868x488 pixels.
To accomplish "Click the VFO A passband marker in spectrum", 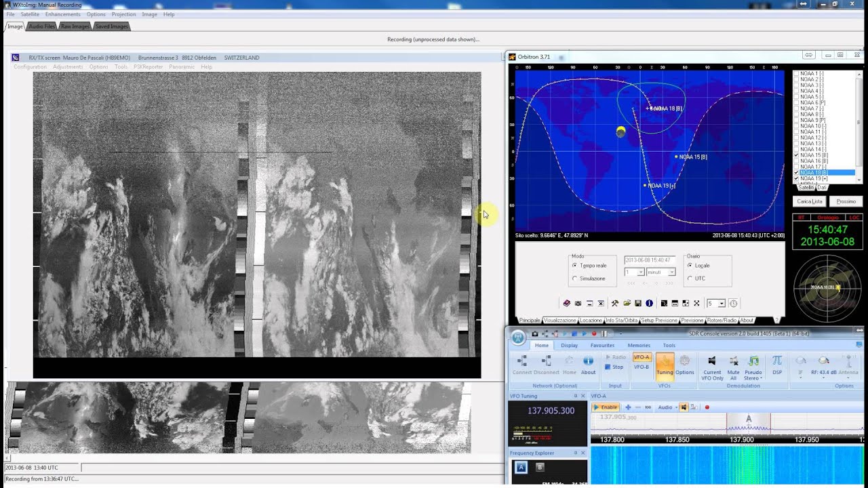I will coord(749,419).
